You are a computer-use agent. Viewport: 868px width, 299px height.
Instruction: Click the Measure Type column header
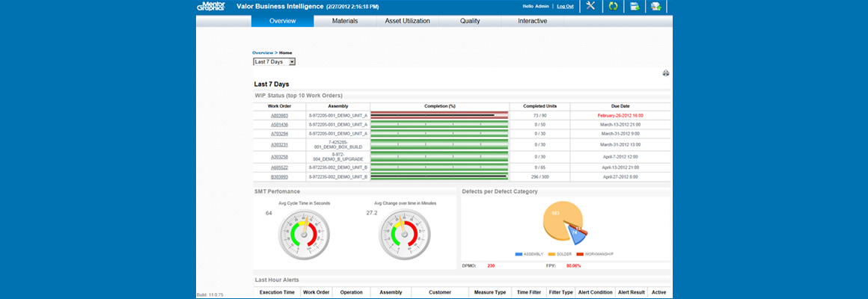[489, 292]
